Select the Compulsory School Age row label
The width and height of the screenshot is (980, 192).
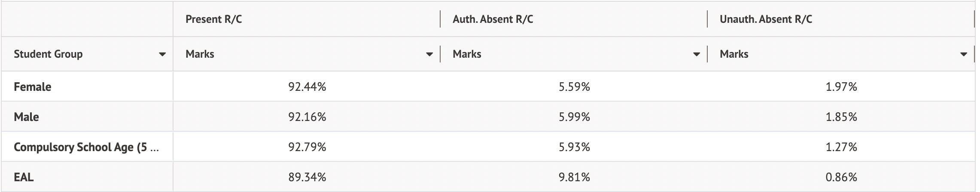pyautogui.click(x=86, y=147)
